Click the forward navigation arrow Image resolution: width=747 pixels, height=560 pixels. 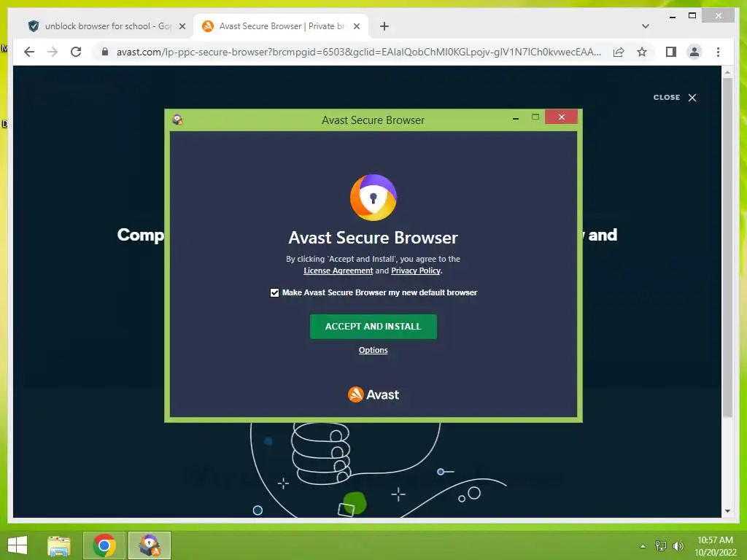(53, 52)
